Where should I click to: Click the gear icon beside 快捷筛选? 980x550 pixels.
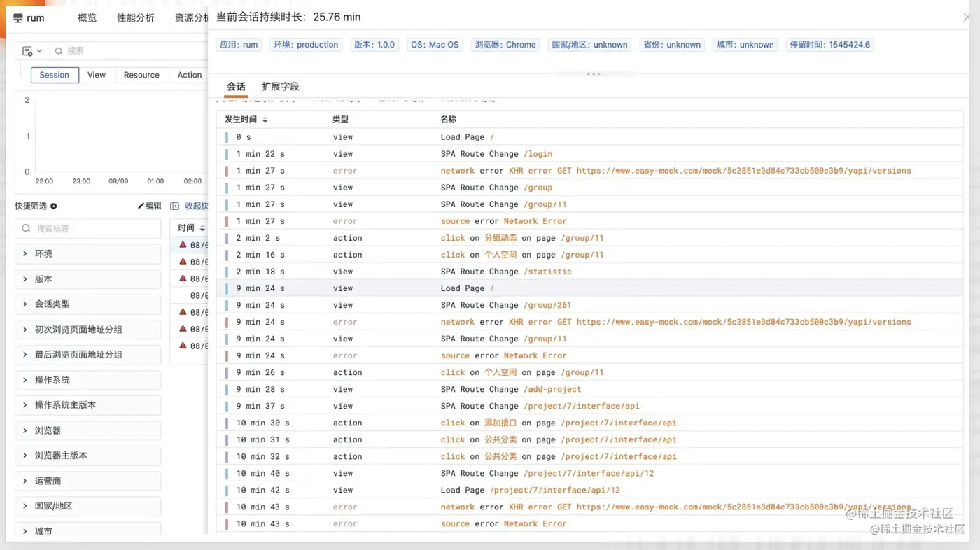tap(54, 206)
